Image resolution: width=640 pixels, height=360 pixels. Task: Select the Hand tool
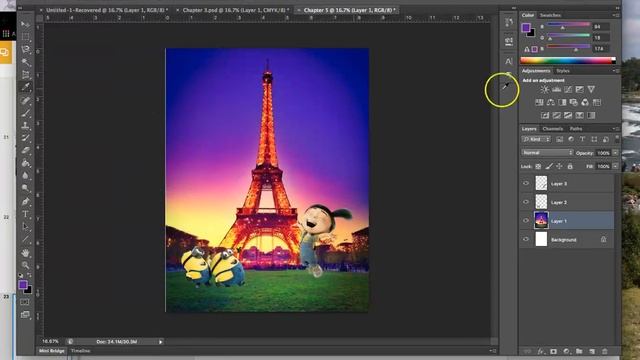coord(25,253)
